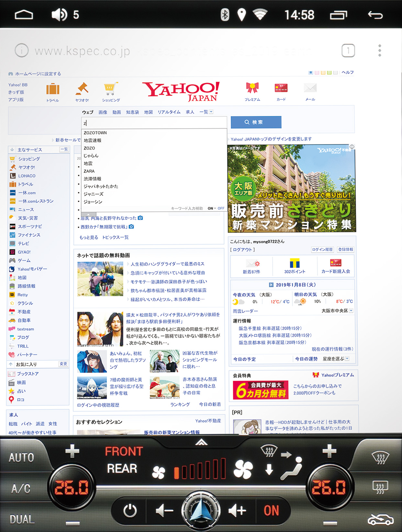Open the browser tab counter
The image size is (402, 532).
click(x=348, y=51)
